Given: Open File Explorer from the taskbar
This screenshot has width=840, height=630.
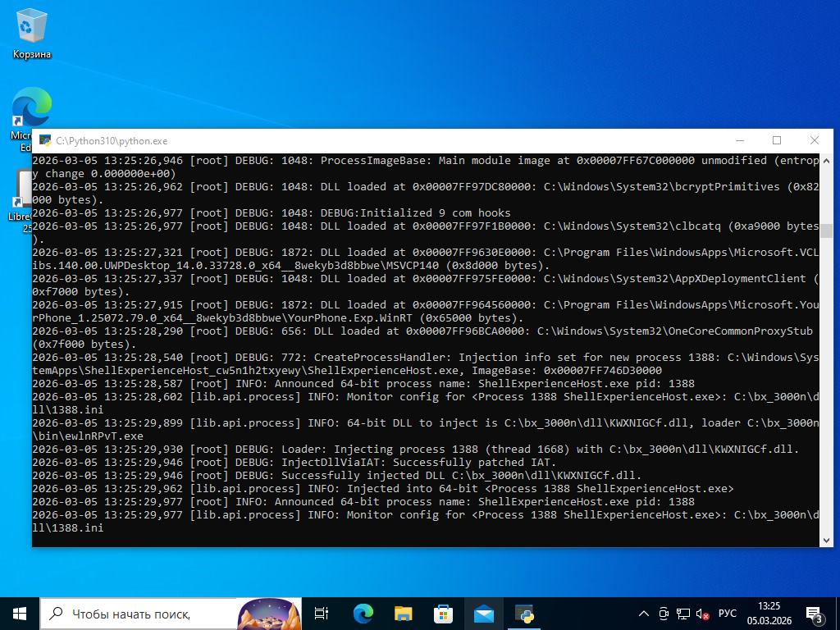Looking at the screenshot, I should pos(403,614).
